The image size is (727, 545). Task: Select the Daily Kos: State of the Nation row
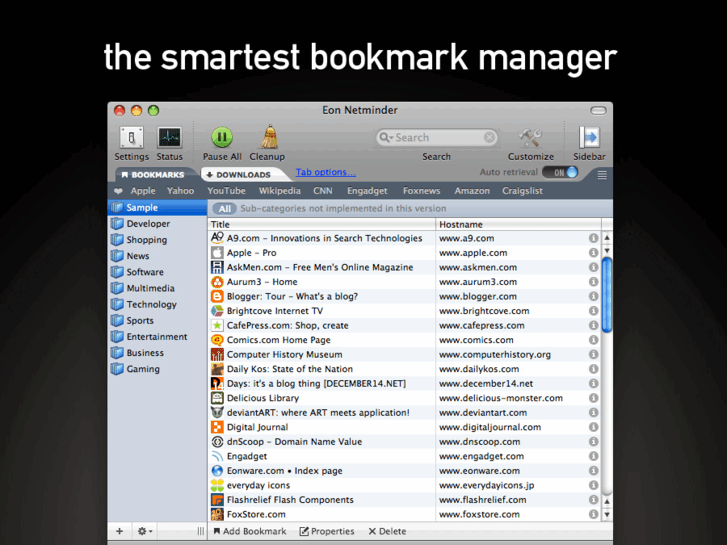404,369
